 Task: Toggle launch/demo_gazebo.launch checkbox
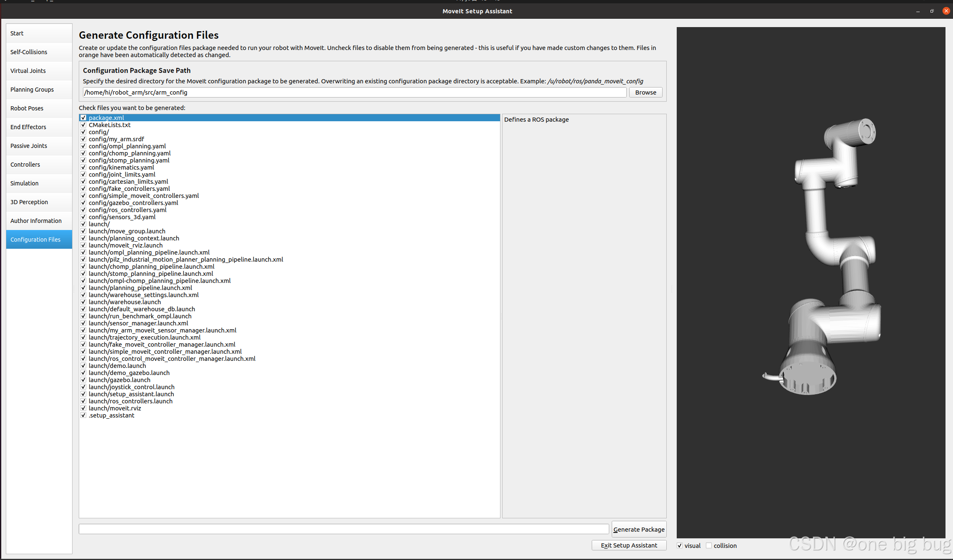click(83, 373)
